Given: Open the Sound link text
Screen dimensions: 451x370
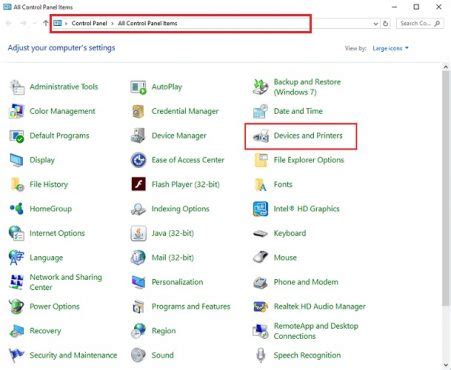Looking at the screenshot, I should (x=163, y=355).
